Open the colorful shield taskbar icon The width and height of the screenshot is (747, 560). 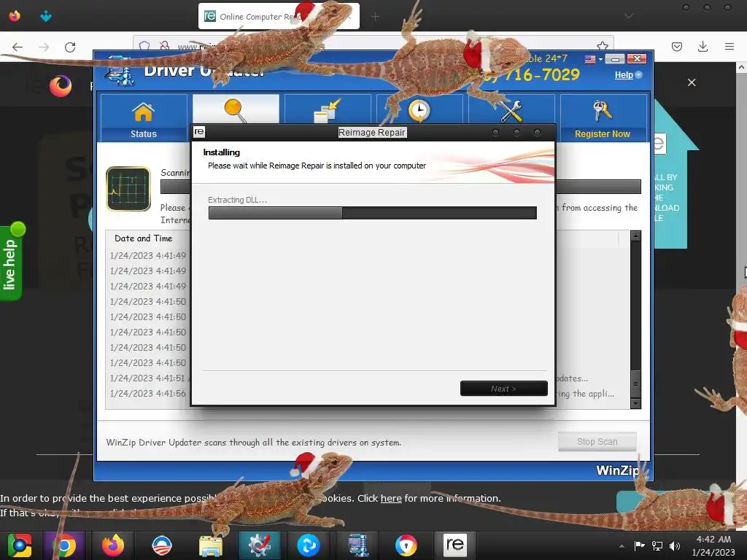pos(406,545)
